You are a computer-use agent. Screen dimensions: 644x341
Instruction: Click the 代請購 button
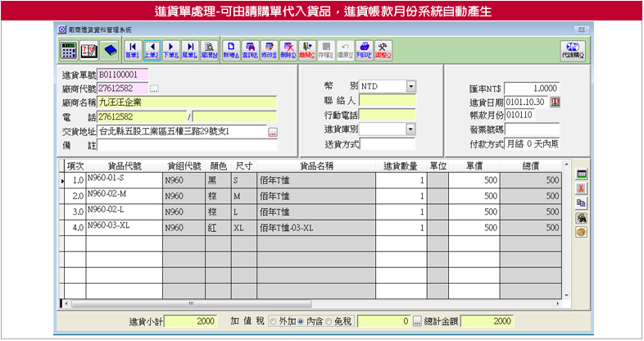[x=571, y=50]
